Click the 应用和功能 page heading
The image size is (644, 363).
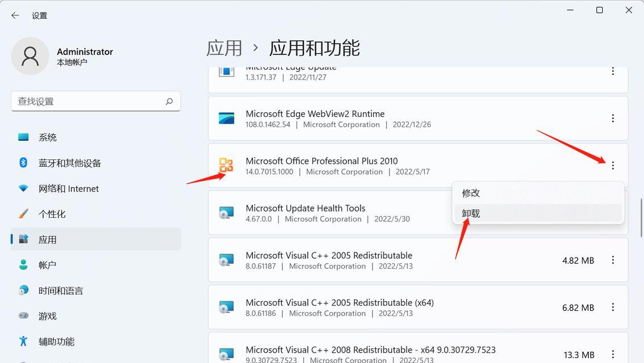coord(314,48)
